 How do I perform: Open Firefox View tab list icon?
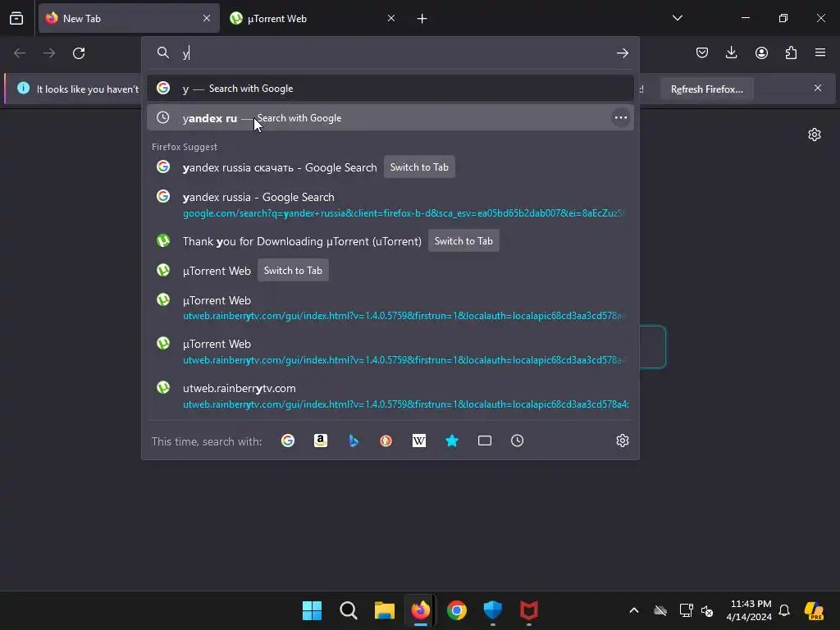point(16,18)
